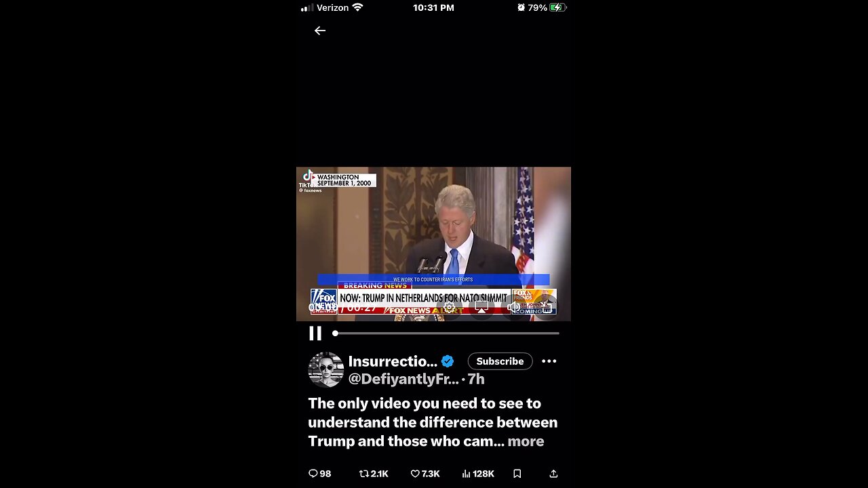Reply via the comment icon showing 98

(319, 474)
